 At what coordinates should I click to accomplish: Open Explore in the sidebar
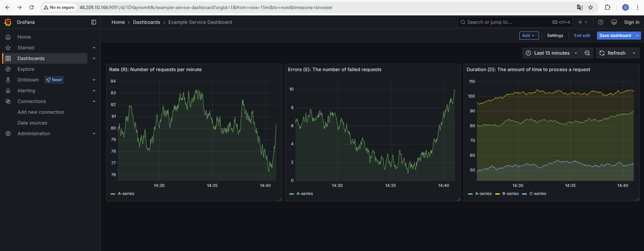pyautogui.click(x=26, y=69)
